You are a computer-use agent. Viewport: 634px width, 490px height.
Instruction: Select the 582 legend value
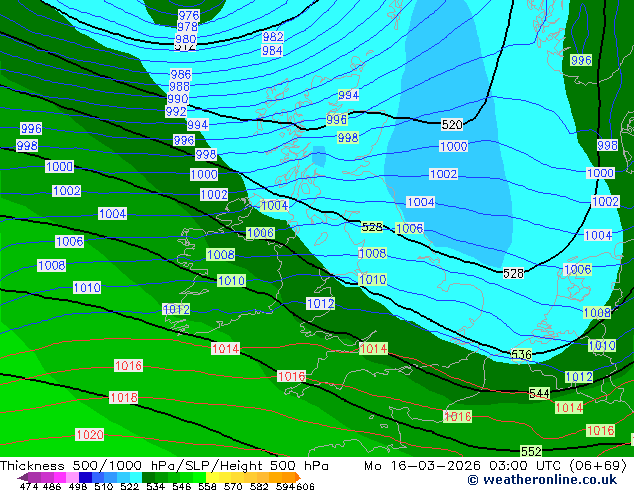coord(259,486)
